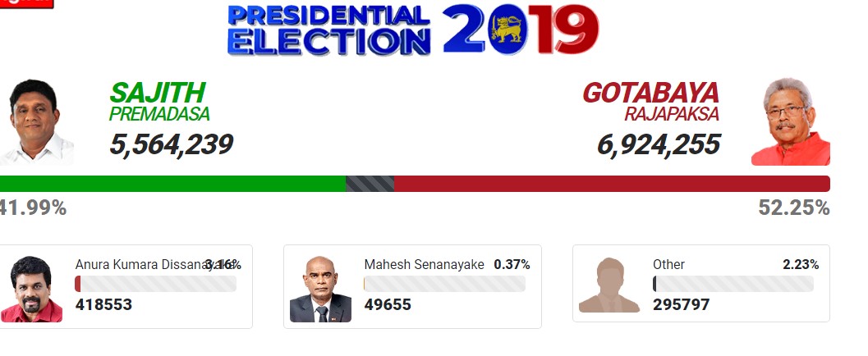This screenshot has width=868, height=356.
Task: Click Sajith Premadasa's portrait photo
Action: (37, 121)
